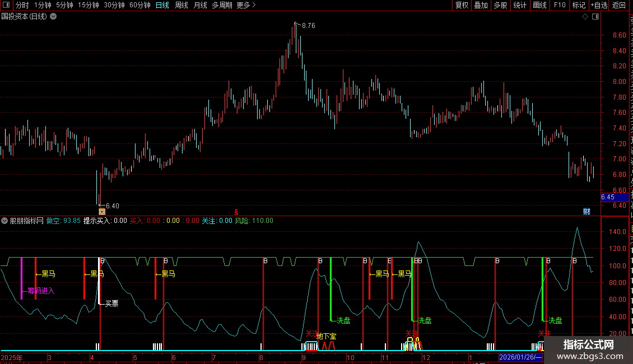Screen dimensions: 633x364
Task: Click the 买票 signal label
Action: [112, 304]
